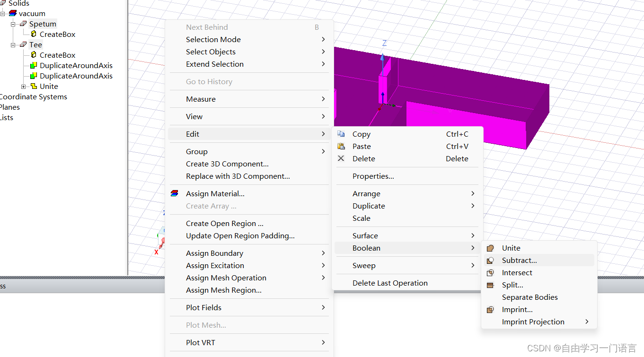Click the Copy icon in Edit submenu
This screenshot has height=357, width=644.
tap(341, 134)
